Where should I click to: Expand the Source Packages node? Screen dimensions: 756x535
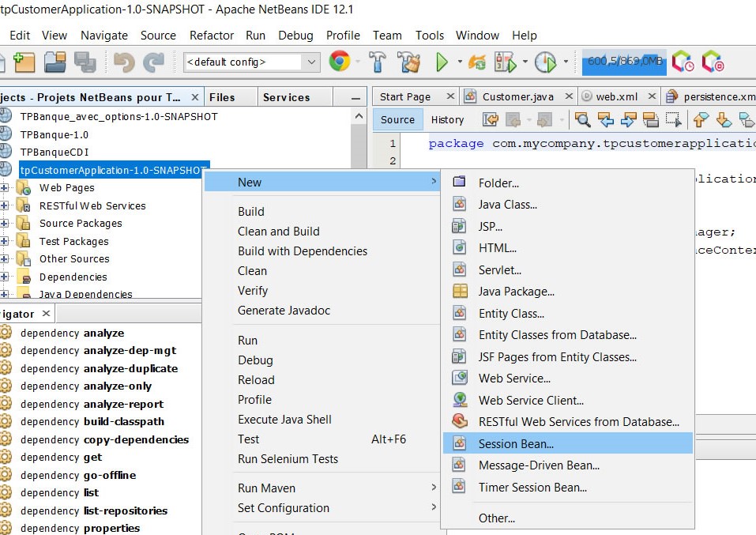[x=4, y=224]
